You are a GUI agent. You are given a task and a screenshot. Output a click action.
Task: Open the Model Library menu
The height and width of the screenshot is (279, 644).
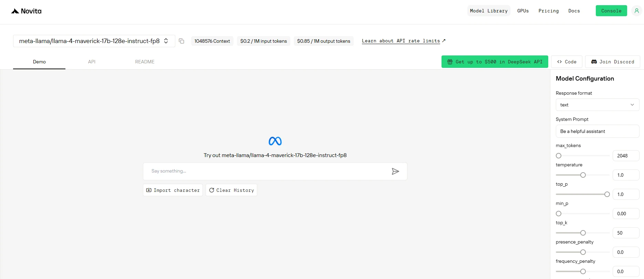click(489, 11)
